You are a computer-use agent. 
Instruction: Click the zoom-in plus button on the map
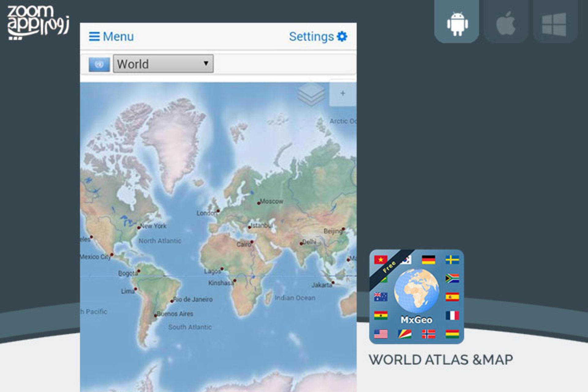pos(343,93)
